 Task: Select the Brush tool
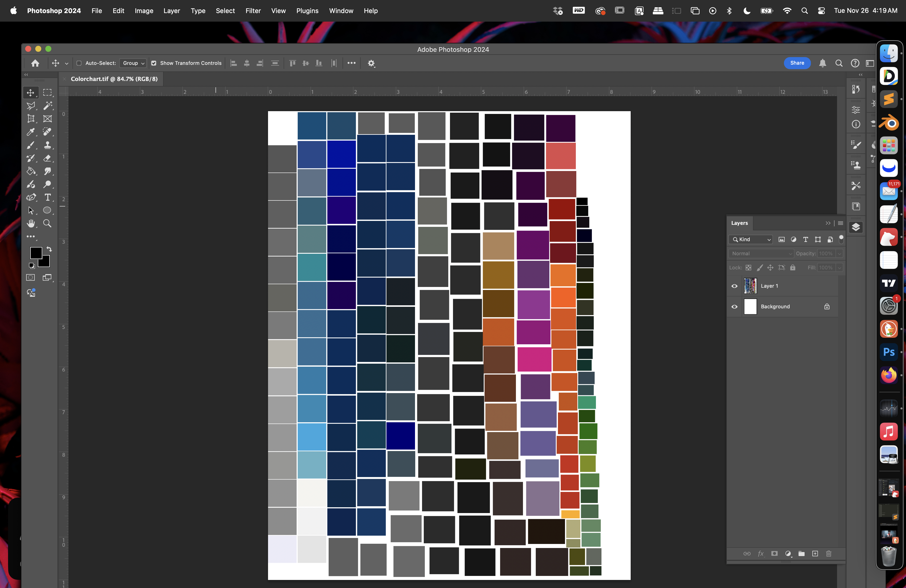pyautogui.click(x=31, y=145)
